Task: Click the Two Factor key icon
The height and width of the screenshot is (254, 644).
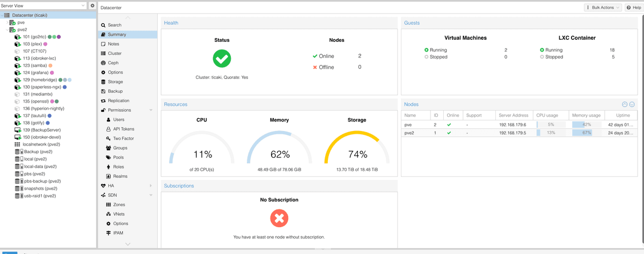Action: pyautogui.click(x=109, y=139)
